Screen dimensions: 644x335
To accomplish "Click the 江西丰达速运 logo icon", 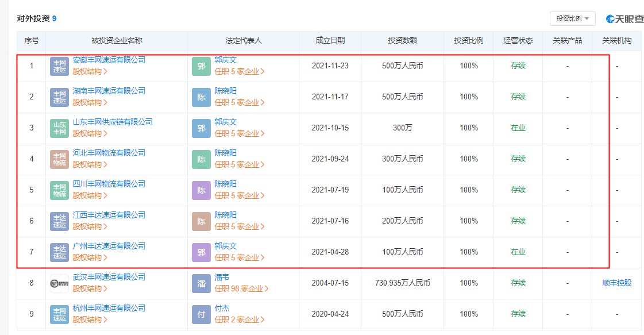I will 59,221.
